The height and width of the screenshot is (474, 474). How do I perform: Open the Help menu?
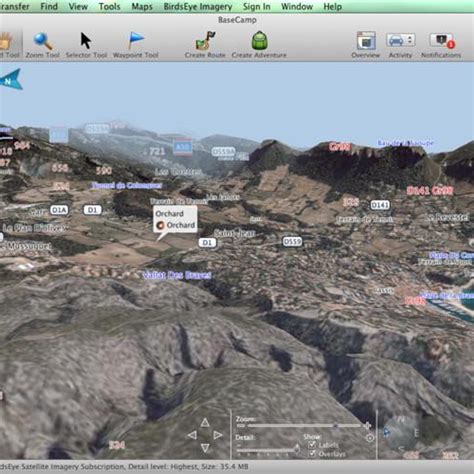coord(333,6)
